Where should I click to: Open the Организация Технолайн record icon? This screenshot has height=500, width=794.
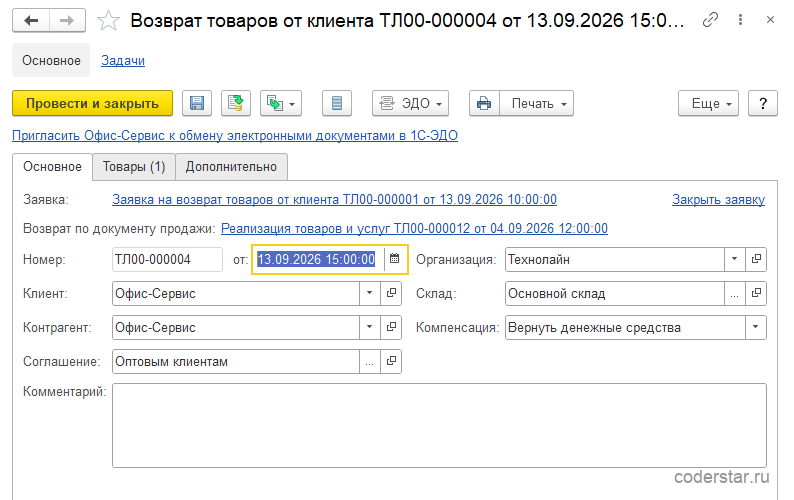756,259
